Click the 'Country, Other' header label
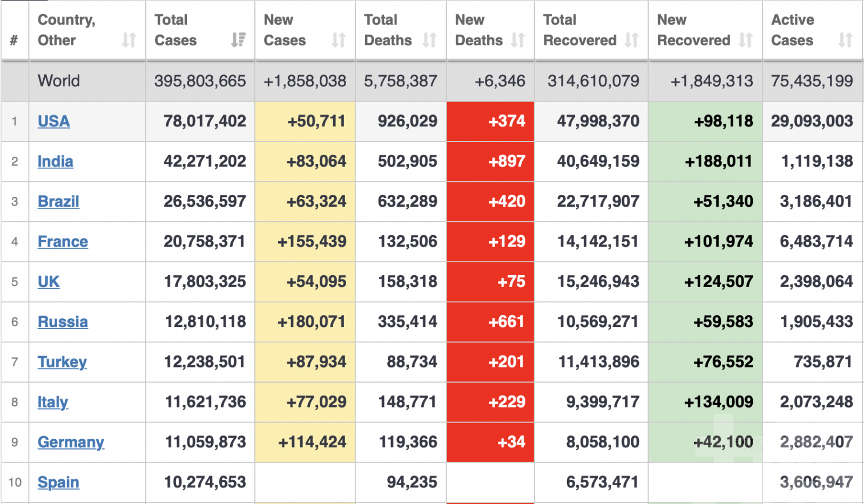Image resolution: width=864 pixels, height=504 pixels. pos(66,30)
